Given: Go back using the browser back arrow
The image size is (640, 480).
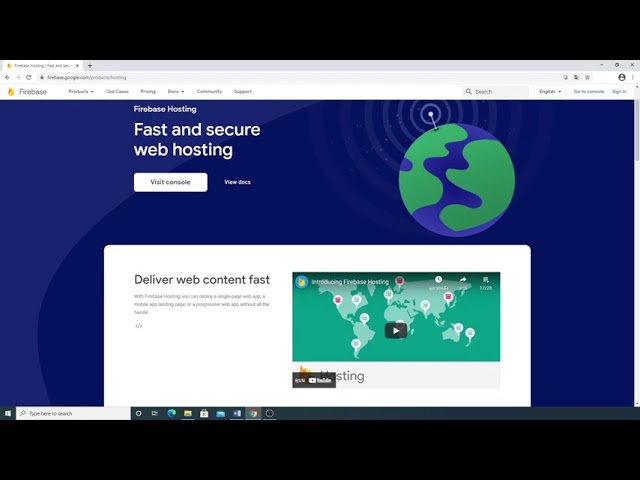Looking at the screenshot, I should coord(7,77).
